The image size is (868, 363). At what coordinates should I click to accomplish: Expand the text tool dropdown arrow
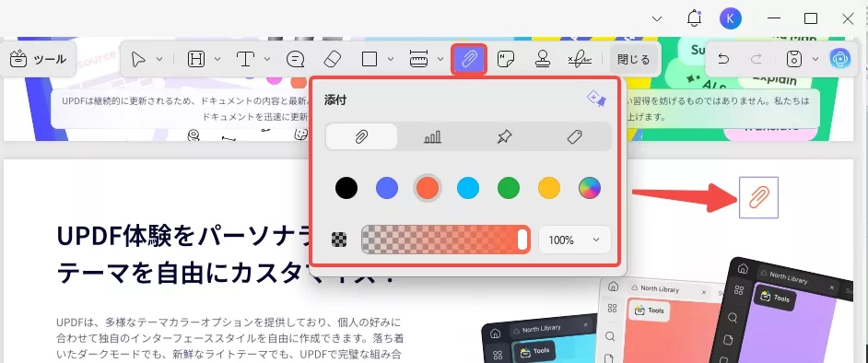(267, 59)
